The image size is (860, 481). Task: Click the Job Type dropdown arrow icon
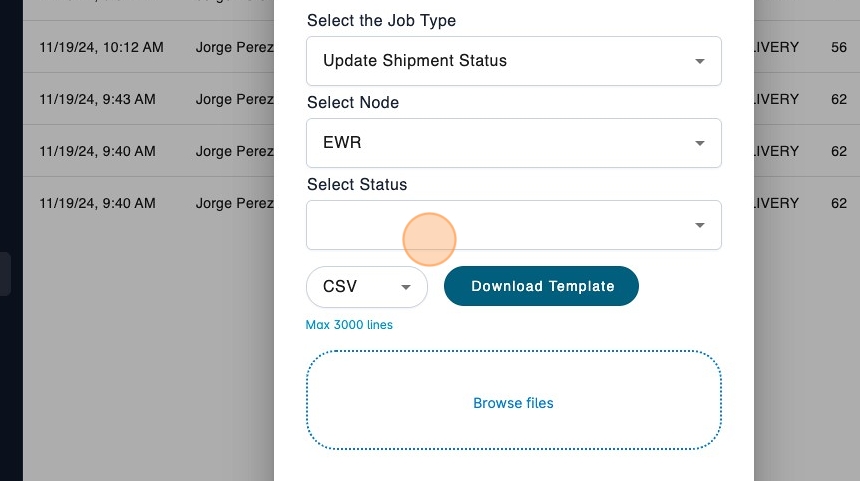(700, 61)
